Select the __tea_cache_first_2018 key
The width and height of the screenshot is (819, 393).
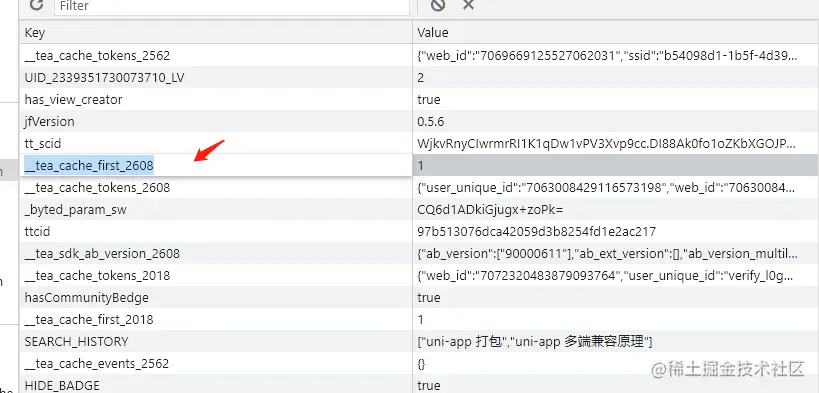click(89, 319)
